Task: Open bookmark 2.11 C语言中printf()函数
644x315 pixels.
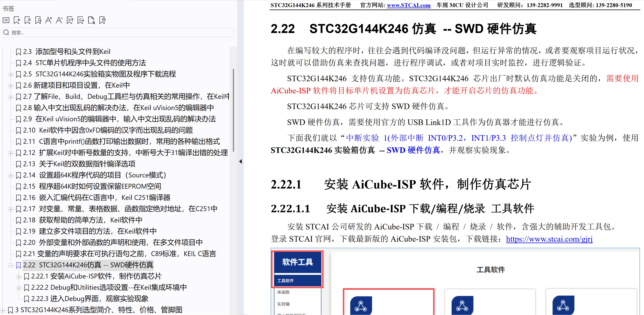Action: [x=121, y=141]
